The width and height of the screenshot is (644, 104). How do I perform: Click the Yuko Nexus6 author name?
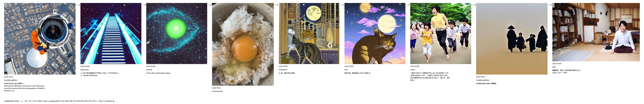click(x=217, y=91)
